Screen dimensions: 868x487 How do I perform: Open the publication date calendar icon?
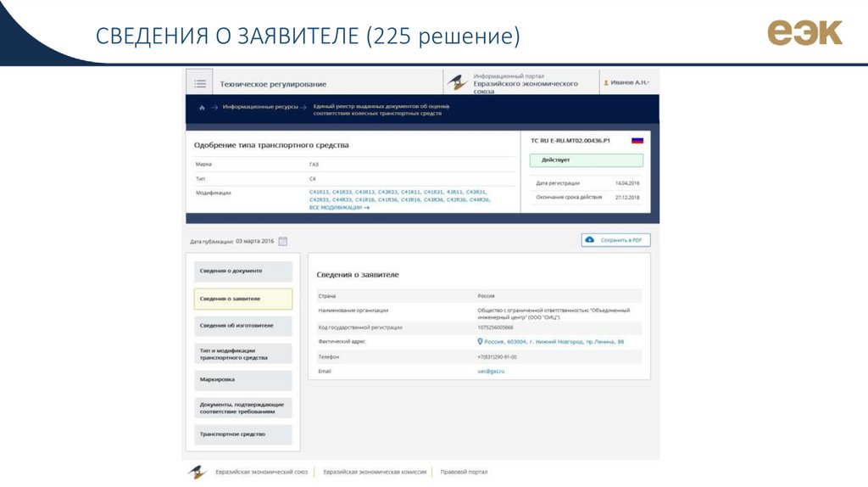(283, 241)
